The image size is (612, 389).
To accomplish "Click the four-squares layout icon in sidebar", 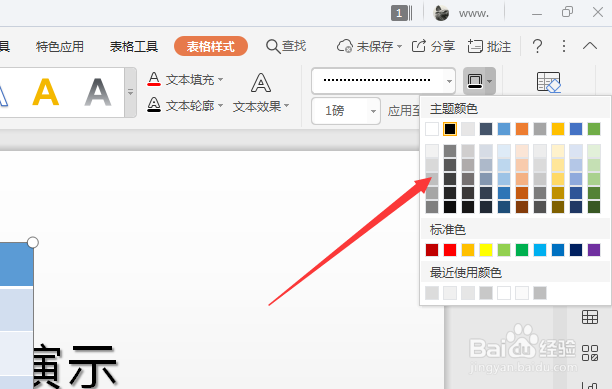I will (x=590, y=353).
